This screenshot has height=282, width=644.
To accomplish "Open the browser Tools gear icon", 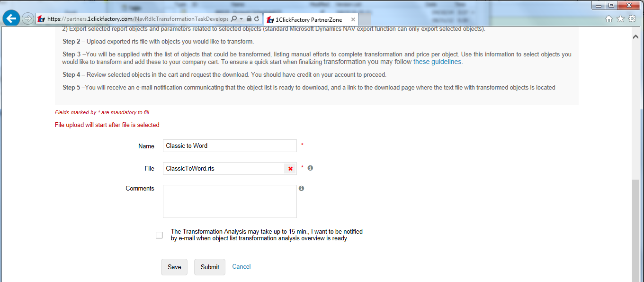I will click(x=632, y=19).
